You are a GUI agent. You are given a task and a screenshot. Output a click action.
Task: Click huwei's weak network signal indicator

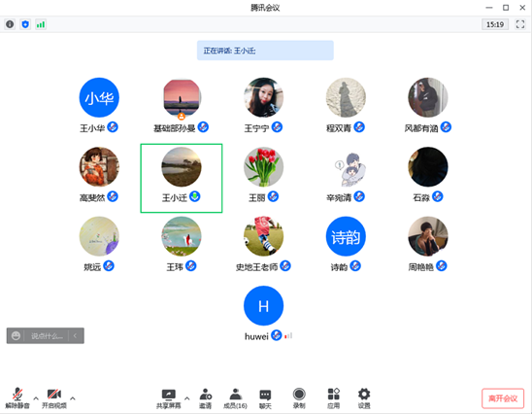click(x=288, y=336)
